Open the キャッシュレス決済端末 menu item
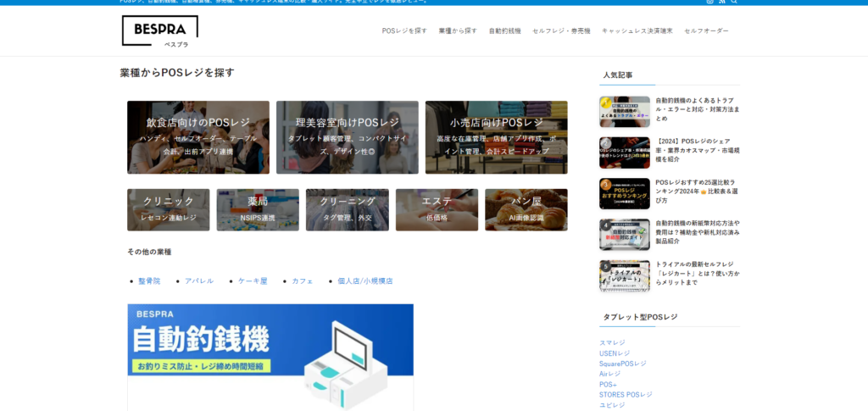Image resolution: width=868 pixels, height=411 pixels. point(637,31)
